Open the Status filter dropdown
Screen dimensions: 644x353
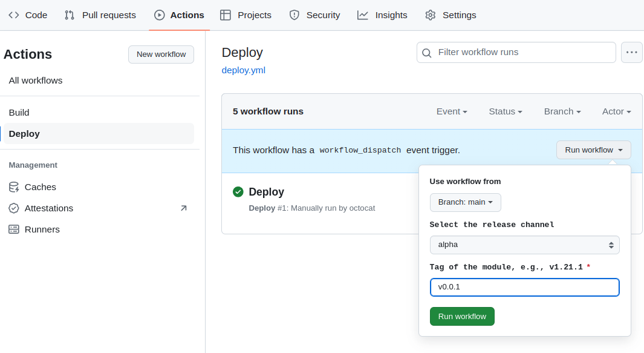coord(505,111)
